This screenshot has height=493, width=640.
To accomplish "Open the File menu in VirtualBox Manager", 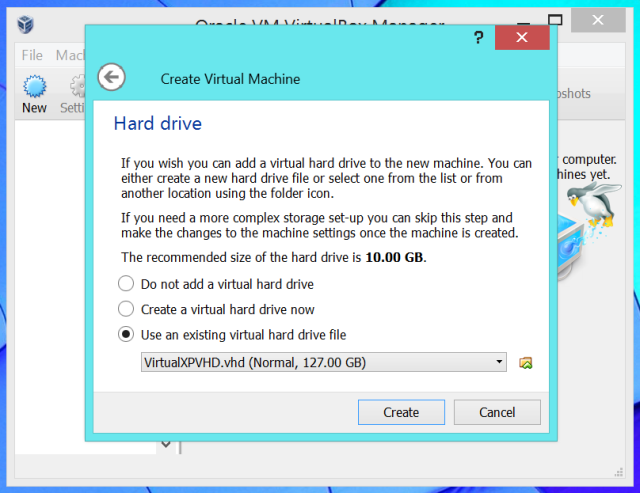I will [32, 55].
